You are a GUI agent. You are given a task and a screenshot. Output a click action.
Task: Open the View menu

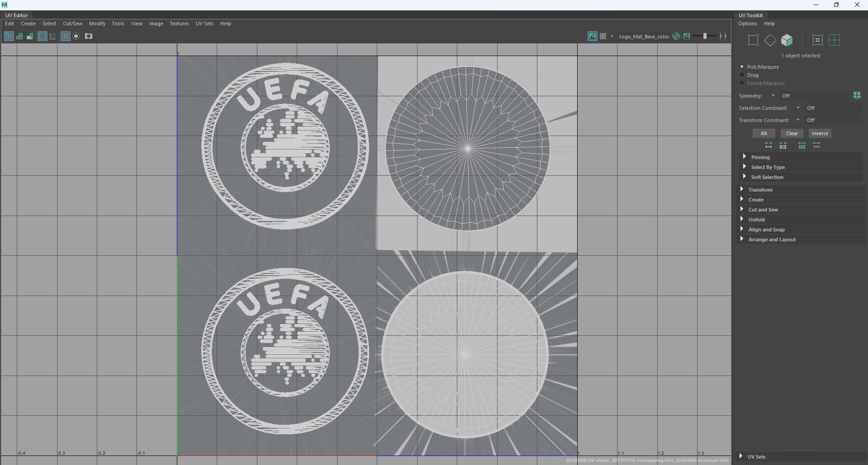[x=137, y=23]
